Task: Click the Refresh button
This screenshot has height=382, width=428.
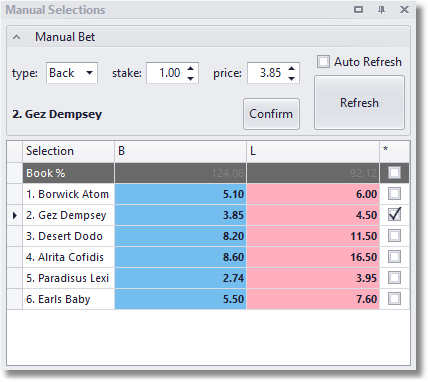Action: (359, 103)
